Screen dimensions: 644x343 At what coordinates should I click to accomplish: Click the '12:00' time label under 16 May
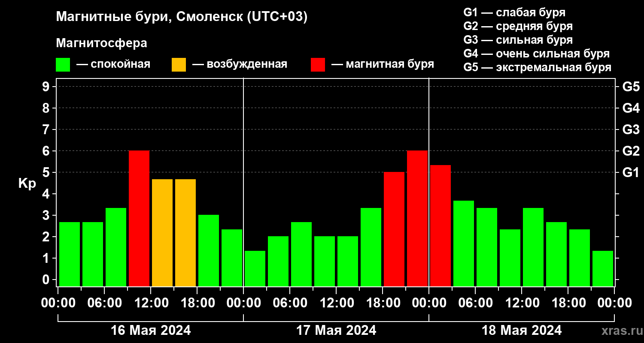click(151, 303)
